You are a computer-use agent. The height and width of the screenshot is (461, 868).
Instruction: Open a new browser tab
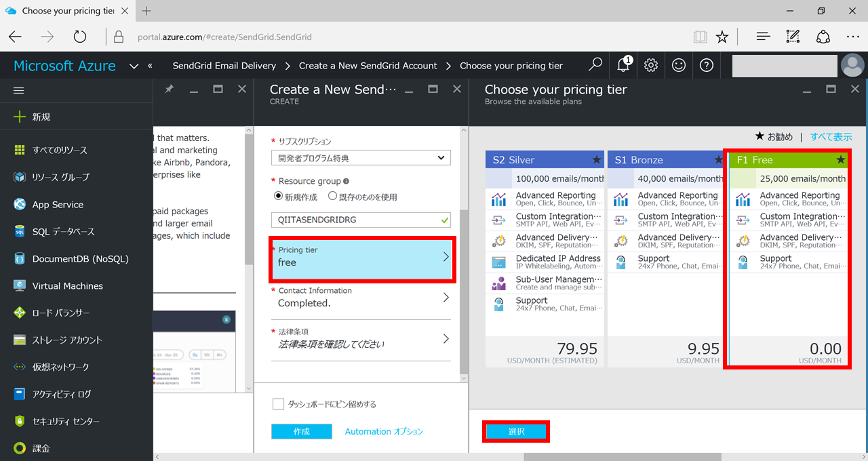pyautogui.click(x=147, y=11)
